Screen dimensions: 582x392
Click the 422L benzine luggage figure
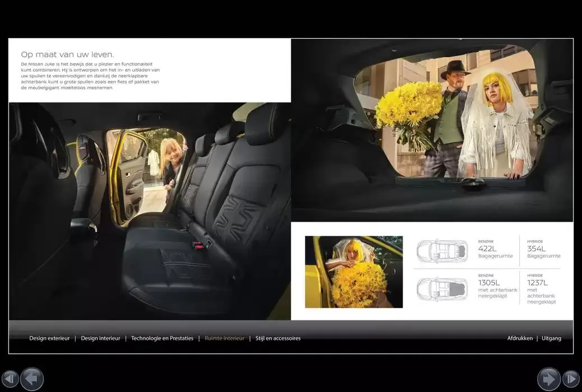pos(487,249)
